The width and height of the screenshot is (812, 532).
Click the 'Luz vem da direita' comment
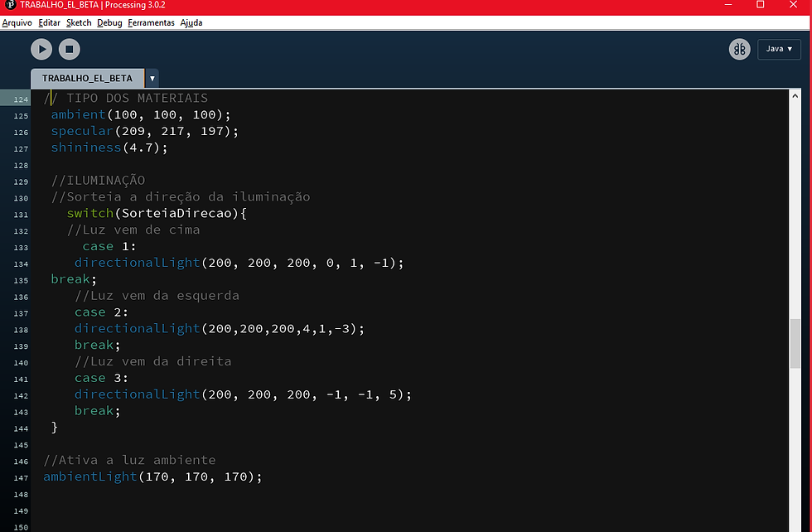152,361
